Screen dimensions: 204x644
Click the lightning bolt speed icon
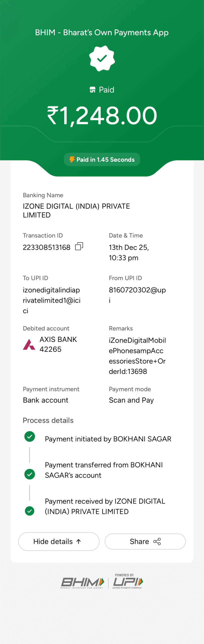pos(72,159)
